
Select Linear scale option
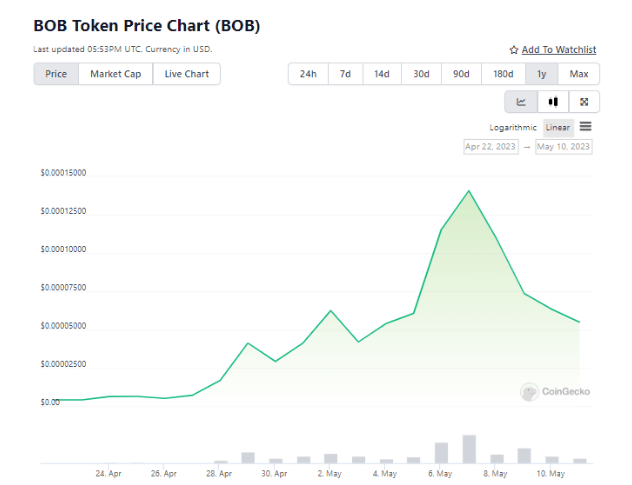557,128
